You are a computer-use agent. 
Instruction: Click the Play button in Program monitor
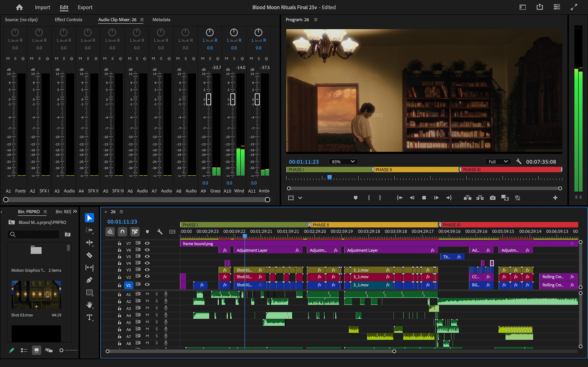[436, 198]
